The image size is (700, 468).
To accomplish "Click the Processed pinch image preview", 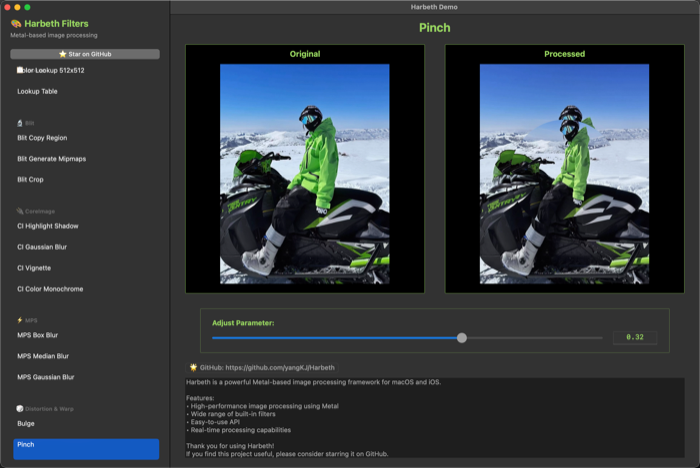I will pyautogui.click(x=564, y=174).
